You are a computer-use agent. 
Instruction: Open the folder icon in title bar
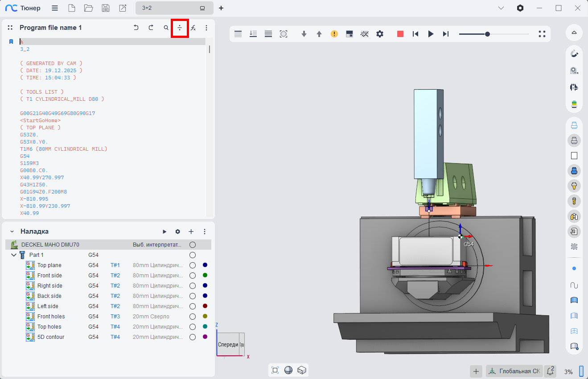tap(88, 8)
